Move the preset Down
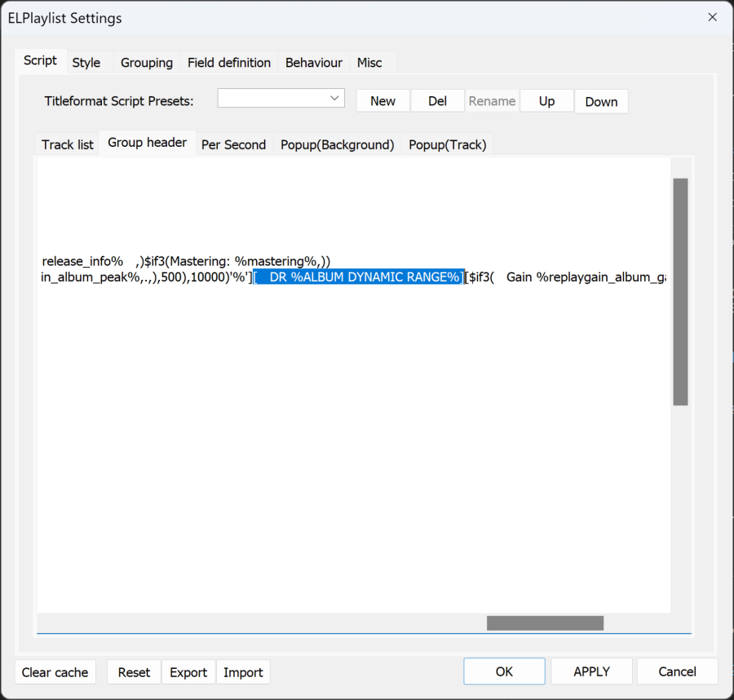This screenshot has width=734, height=700. 601,102
